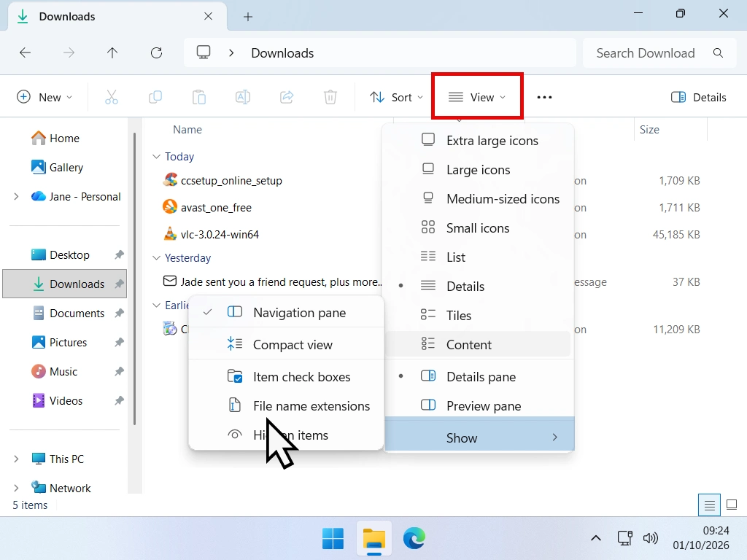
Task: Refresh the Downloads folder
Action: coord(156,52)
